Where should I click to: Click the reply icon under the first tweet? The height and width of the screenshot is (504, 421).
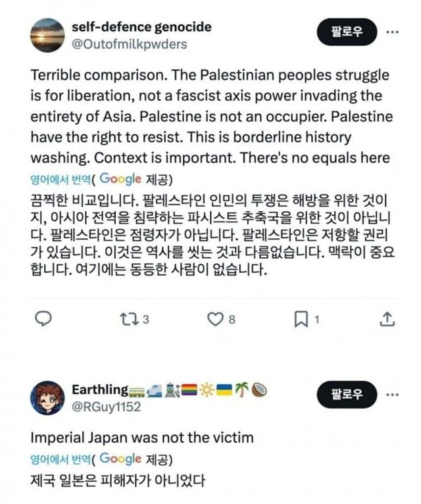[x=43, y=319]
